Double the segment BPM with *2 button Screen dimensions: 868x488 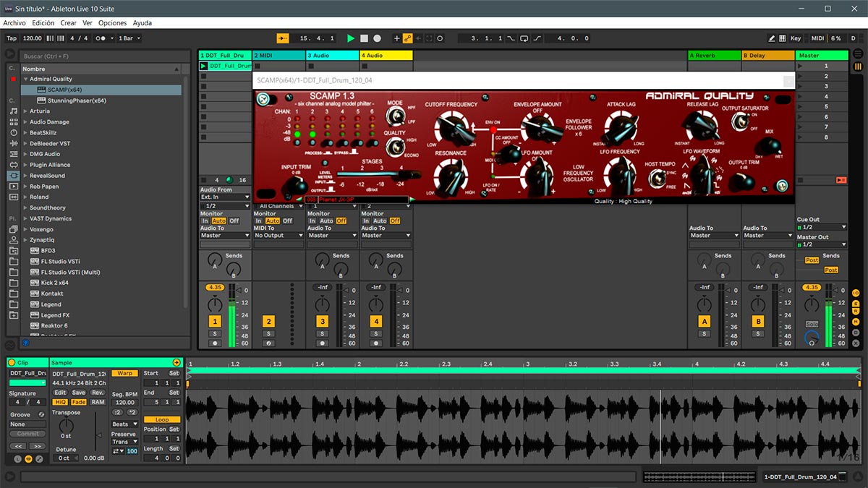tap(132, 412)
